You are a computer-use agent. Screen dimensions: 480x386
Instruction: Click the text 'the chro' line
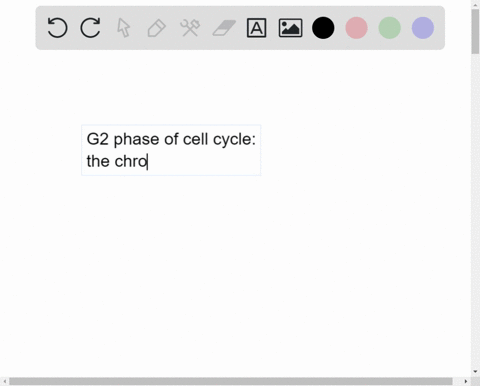pyautogui.click(x=117, y=161)
